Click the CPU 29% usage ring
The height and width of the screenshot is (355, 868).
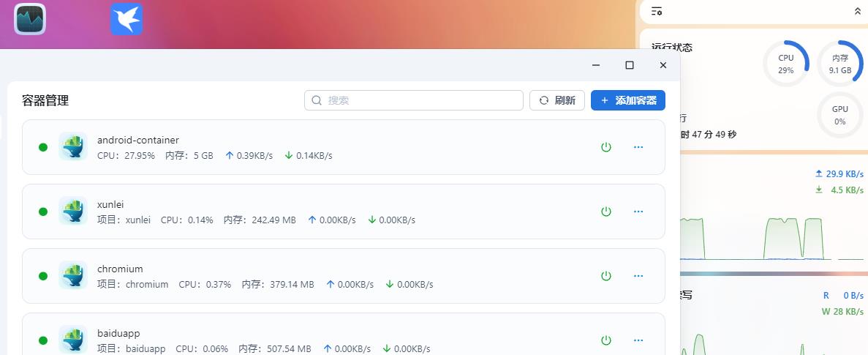click(785, 64)
